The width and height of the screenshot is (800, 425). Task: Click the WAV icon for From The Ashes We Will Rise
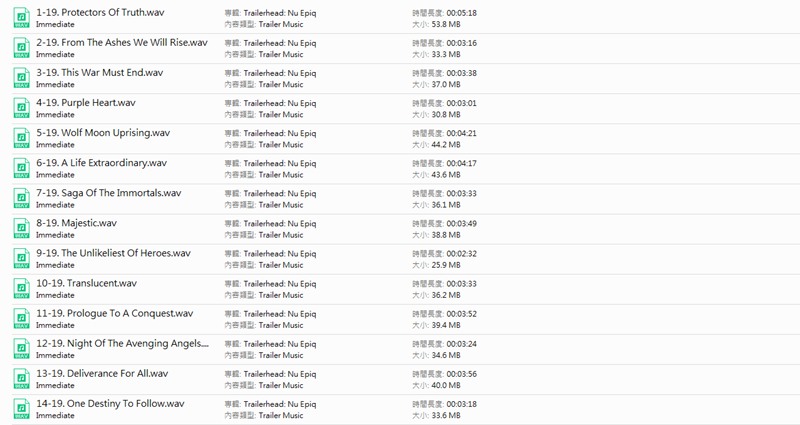21,48
